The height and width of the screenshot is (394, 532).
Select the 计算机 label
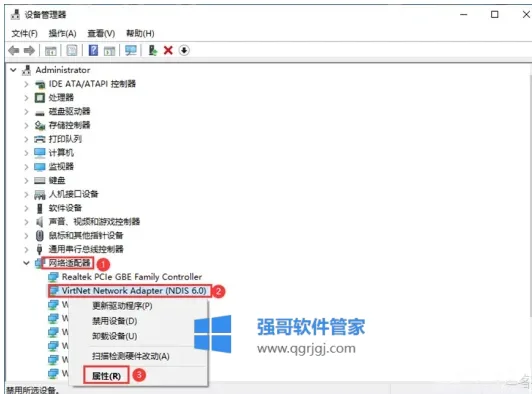coord(61,153)
